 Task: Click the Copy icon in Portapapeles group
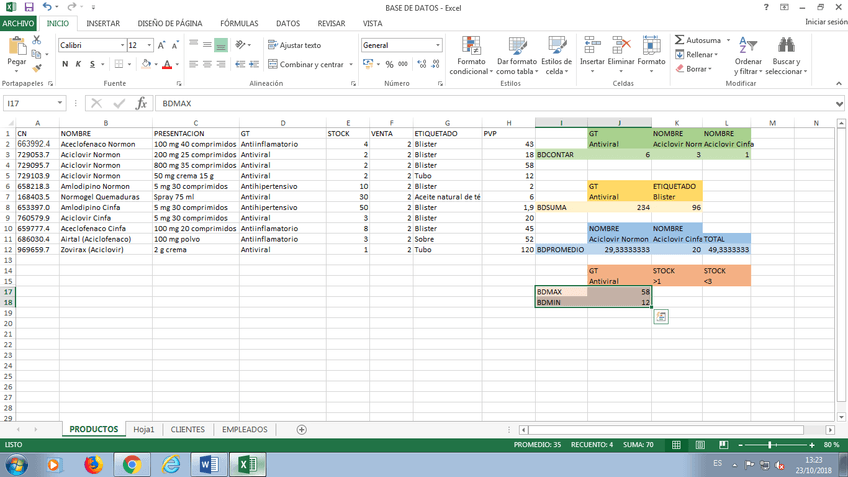coord(38,54)
